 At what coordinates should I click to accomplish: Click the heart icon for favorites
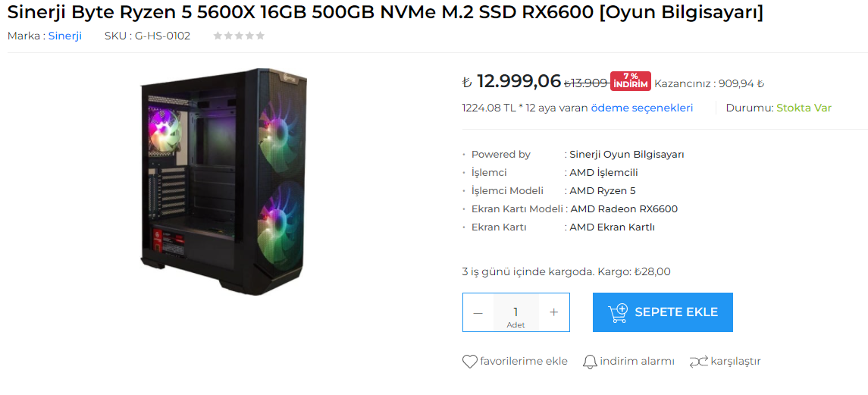(470, 362)
